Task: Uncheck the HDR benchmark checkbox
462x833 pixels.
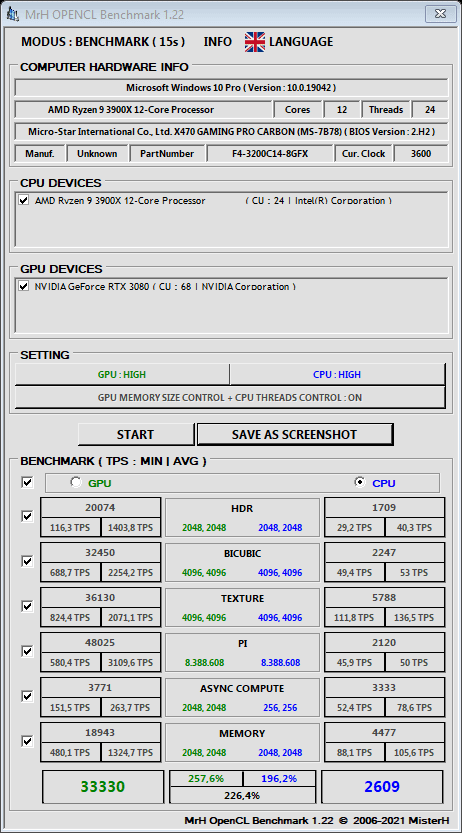Action: click(27, 516)
